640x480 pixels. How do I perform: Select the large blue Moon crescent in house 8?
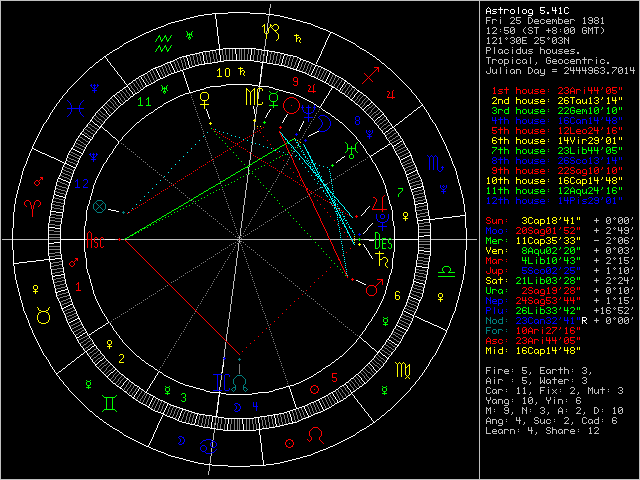(x=325, y=124)
